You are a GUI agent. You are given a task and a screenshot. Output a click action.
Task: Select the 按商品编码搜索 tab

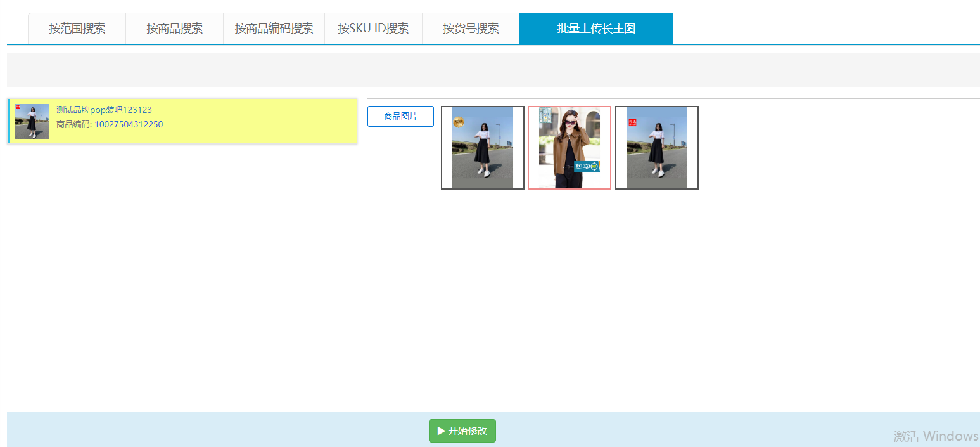pos(274,29)
